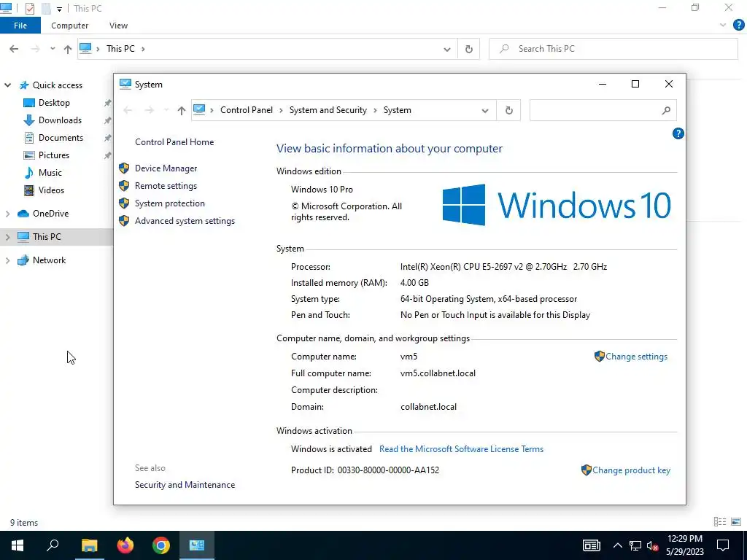
Task: Click the Remote settings shield icon
Action: click(124, 186)
